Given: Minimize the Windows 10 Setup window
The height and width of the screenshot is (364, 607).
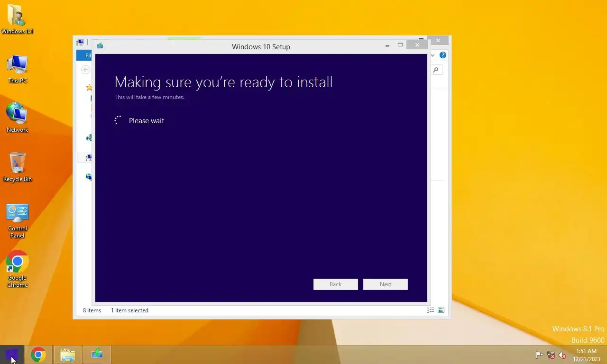Looking at the screenshot, I should 387,45.
